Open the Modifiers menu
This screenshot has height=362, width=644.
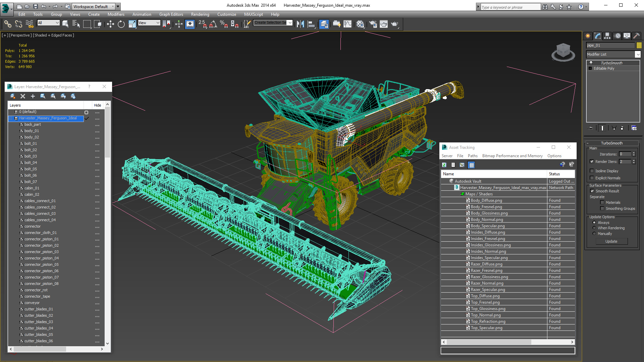point(116,14)
